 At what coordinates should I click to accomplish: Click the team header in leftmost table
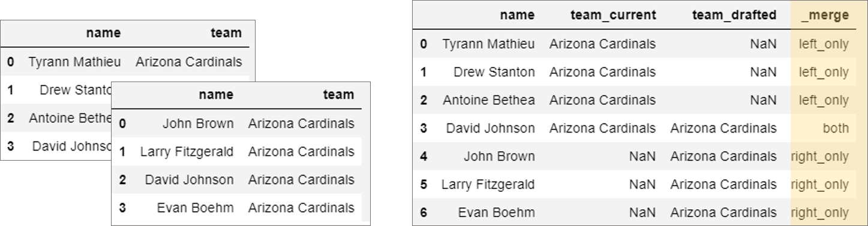[226, 33]
